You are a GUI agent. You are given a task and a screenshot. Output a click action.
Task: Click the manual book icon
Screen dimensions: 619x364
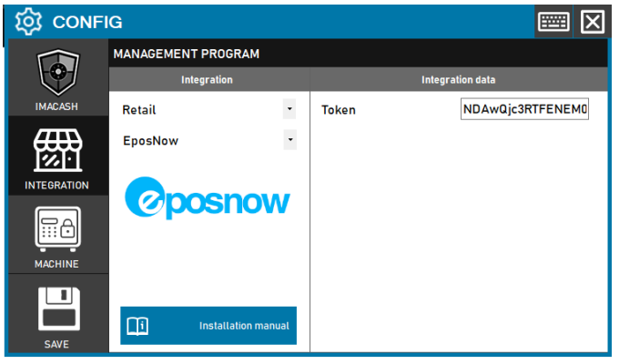[137, 326]
